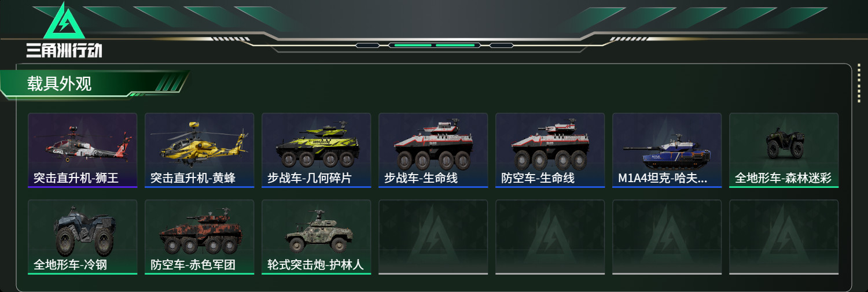Click the second empty slot placeholder
868x292 pixels.
coord(550,237)
